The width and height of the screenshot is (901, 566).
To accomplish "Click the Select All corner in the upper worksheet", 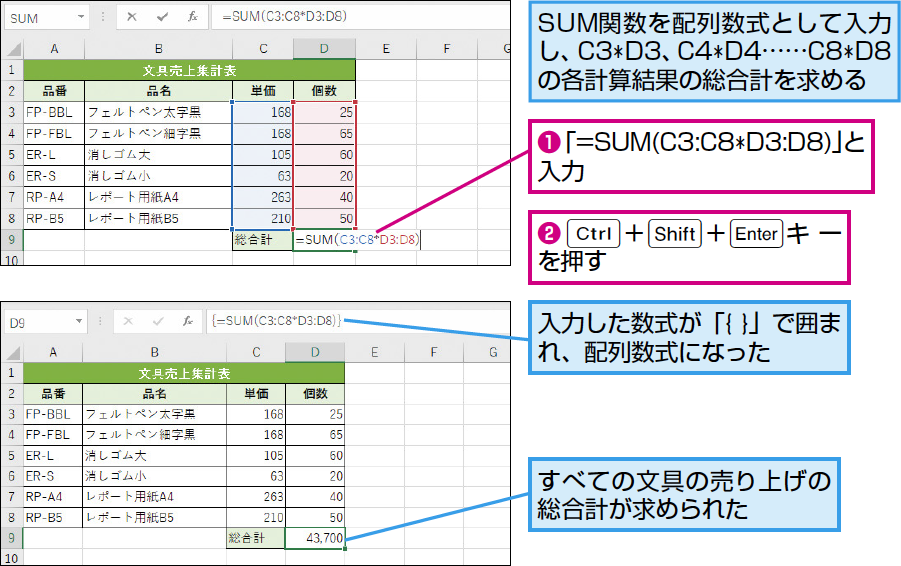I will pos(11,48).
